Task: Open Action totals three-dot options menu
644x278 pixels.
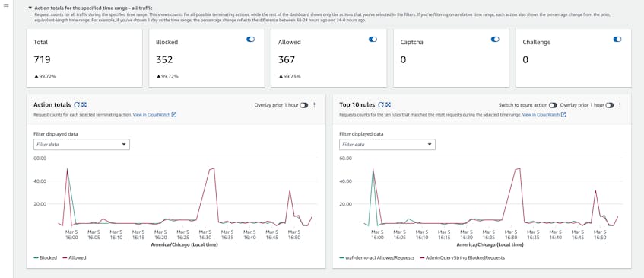Action: (314, 105)
